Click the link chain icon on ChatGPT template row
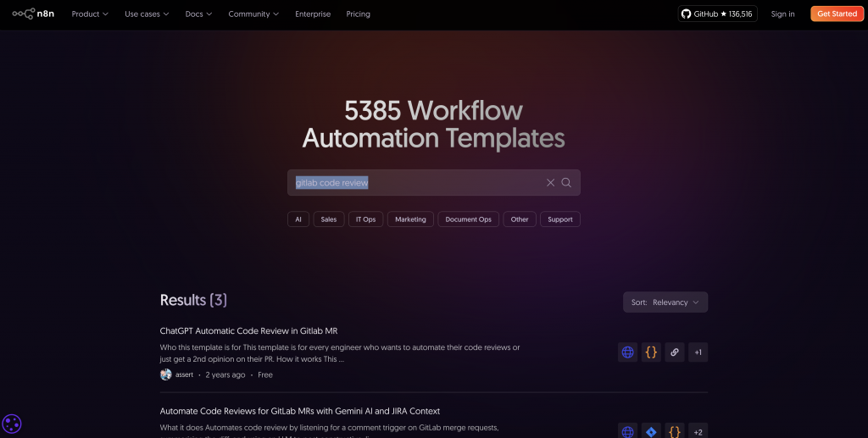 pyautogui.click(x=674, y=352)
